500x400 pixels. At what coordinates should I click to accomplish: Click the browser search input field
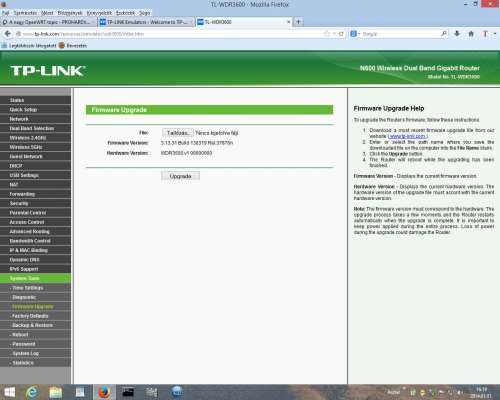click(x=400, y=34)
